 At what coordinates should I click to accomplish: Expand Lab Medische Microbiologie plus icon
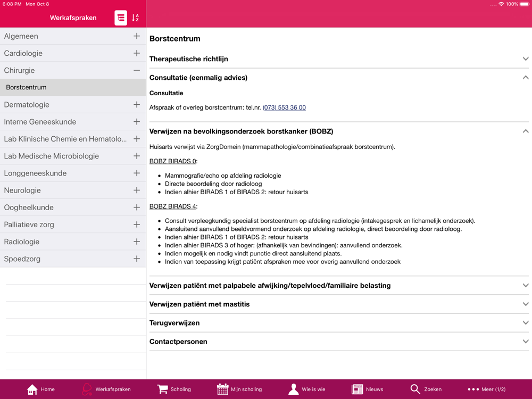[137, 156]
